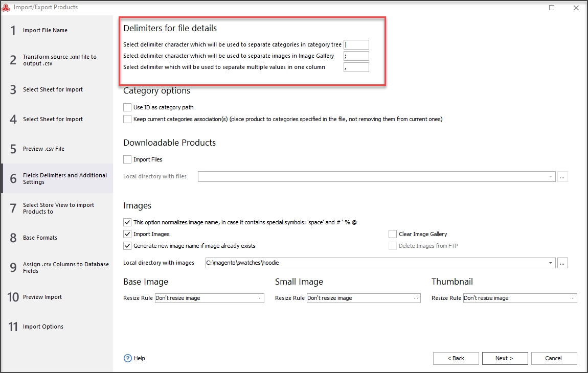588x373 pixels.
Task: Open the Help link
Action: [140, 358]
